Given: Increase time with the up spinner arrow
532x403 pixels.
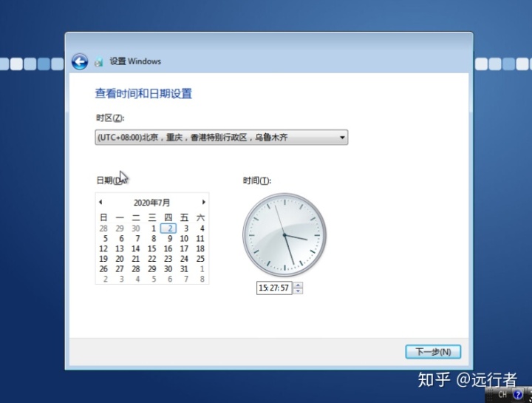Looking at the screenshot, I should [x=298, y=285].
